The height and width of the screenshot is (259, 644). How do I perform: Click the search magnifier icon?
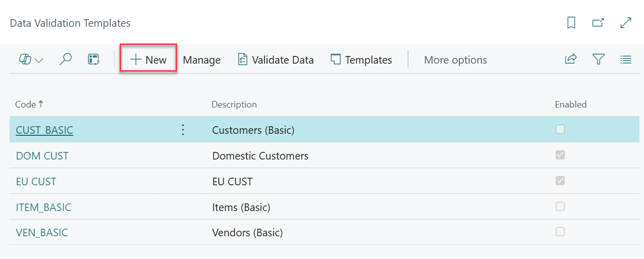pyautogui.click(x=66, y=60)
